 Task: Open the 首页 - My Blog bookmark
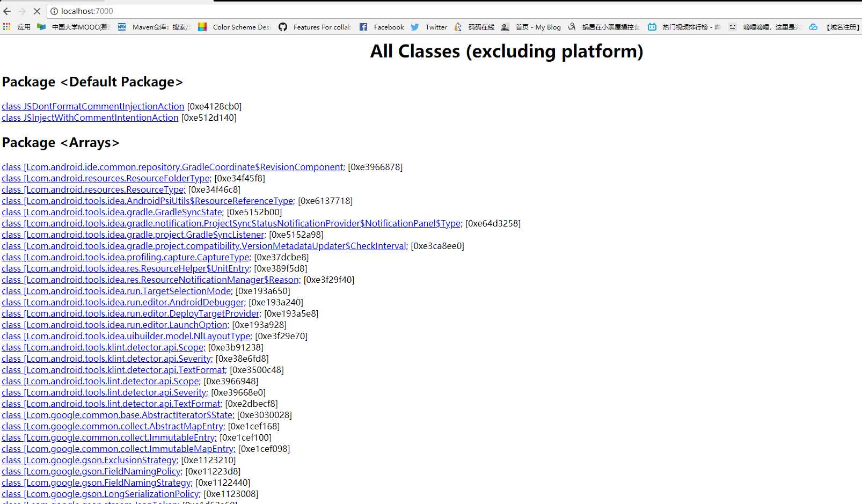[531, 27]
